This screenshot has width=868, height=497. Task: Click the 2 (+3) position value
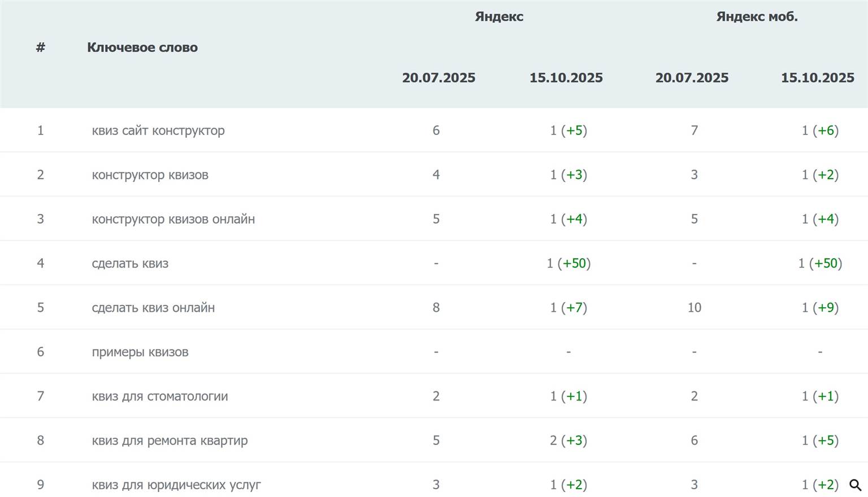point(568,441)
